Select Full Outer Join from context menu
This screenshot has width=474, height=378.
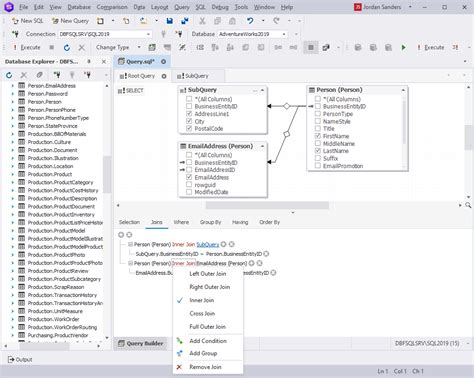coord(208,327)
